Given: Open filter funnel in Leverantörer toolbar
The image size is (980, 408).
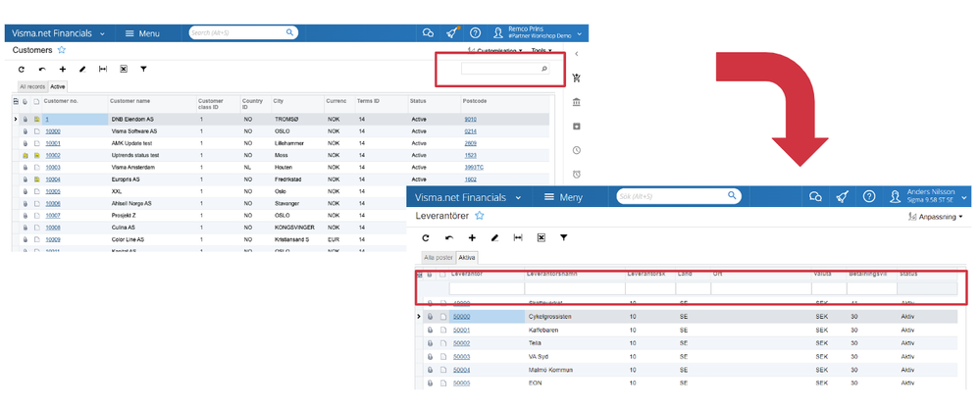Looking at the screenshot, I should coord(564,238).
